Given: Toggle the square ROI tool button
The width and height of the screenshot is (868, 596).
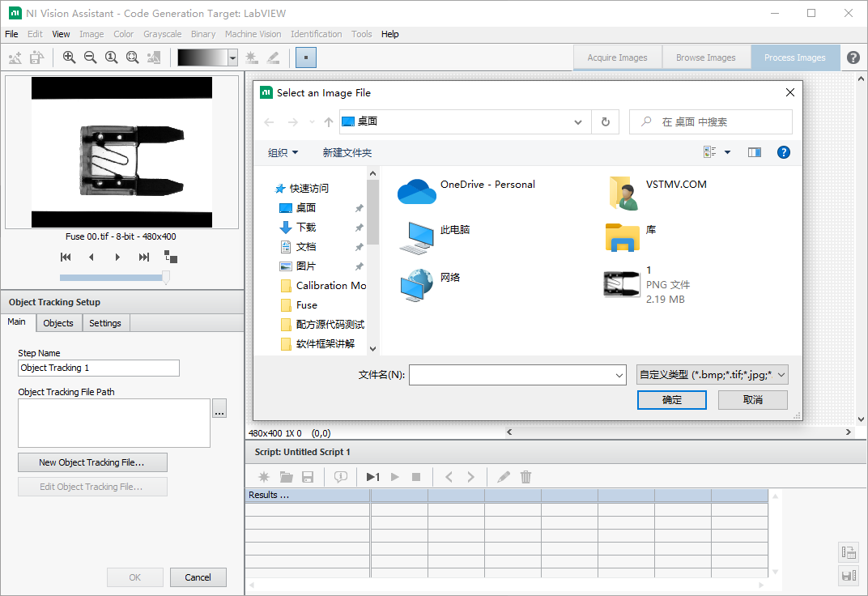Looking at the screenshot, I should tap(305, 57).
